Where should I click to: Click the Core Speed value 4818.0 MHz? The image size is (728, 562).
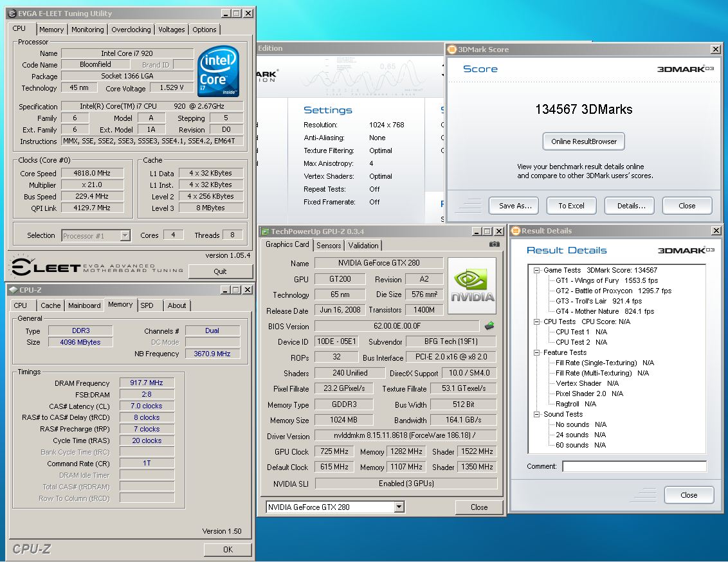(x=92, y=173)
